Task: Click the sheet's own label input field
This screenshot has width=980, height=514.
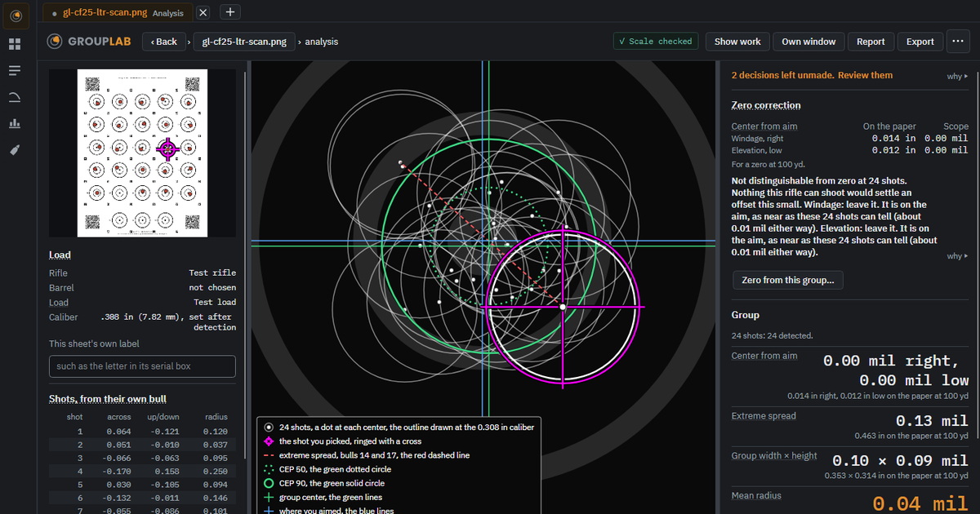Action: click(142, 366)
